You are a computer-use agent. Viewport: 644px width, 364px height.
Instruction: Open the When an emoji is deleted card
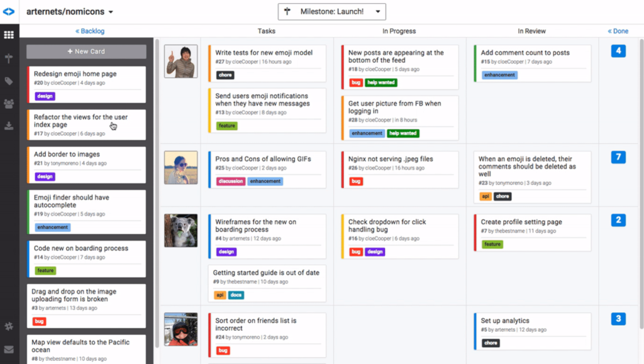pos(532,177)
